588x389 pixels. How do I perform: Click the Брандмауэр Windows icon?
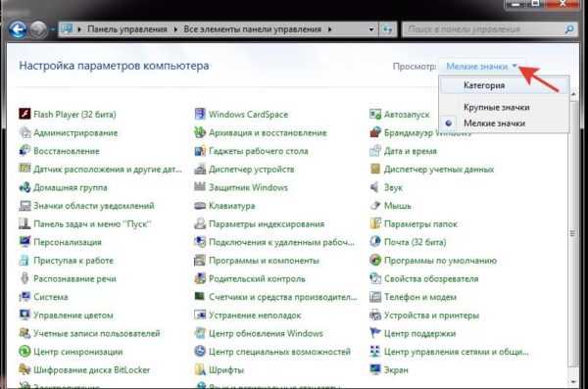pyautogui.click(x=375, y=132)
